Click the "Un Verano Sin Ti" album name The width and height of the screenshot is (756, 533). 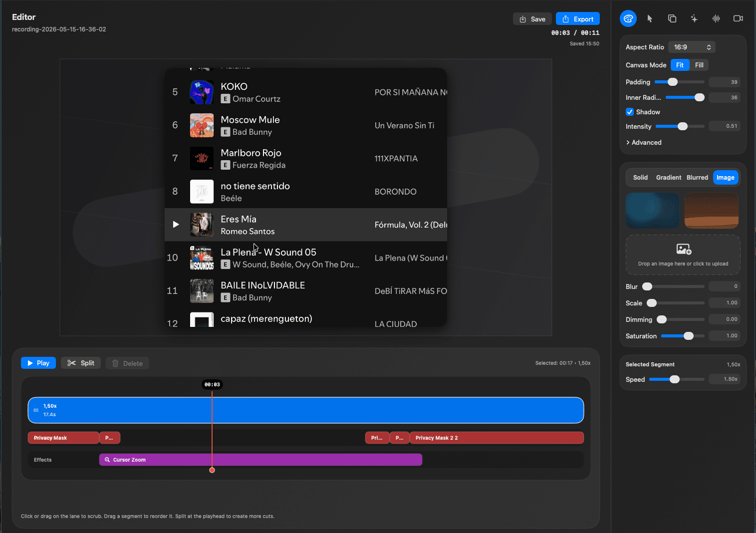(x=404, y=126)
